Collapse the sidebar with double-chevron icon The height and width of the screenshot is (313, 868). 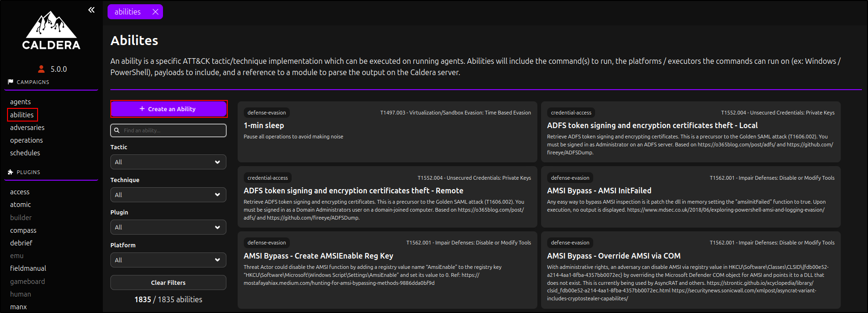pos(92,10)
